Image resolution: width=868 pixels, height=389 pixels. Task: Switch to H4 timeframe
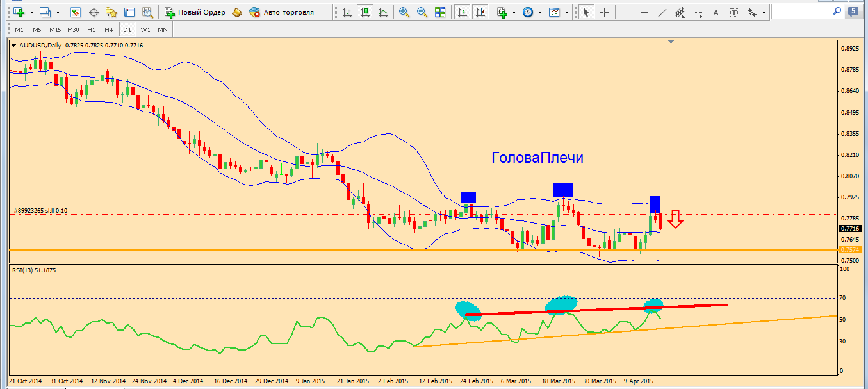pyautogui.click(x=109, y=29)
